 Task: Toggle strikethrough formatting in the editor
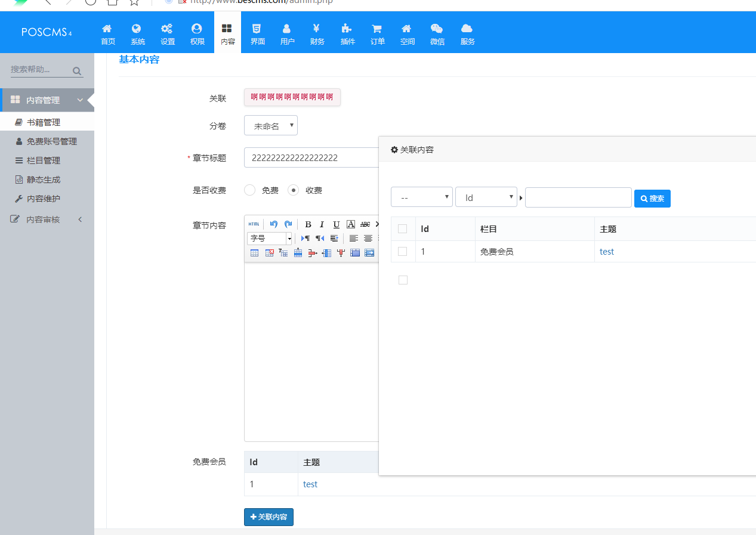(365, 224)
